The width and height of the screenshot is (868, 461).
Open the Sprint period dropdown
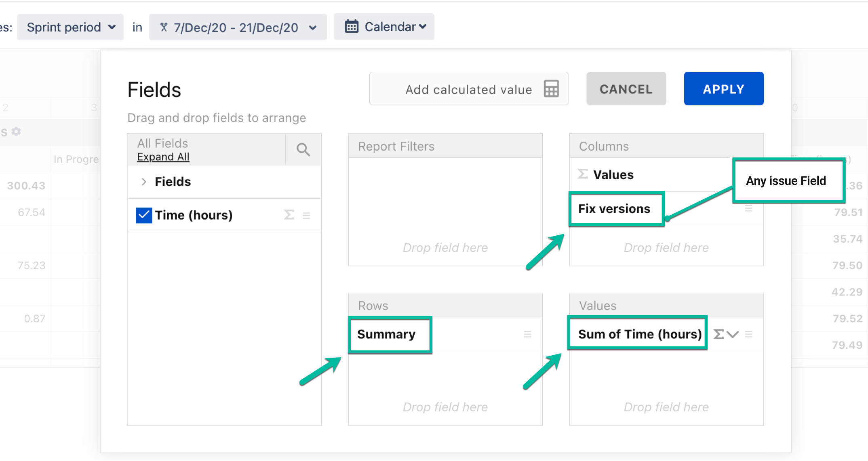[x=71, y=27]
